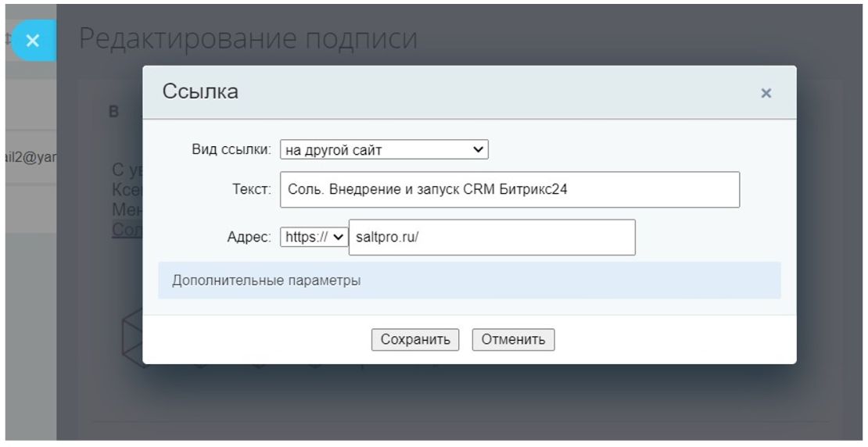This screenshot has width=868, height=447.
Task: Close the Ссылка dialog via its X
Action: 766,93
